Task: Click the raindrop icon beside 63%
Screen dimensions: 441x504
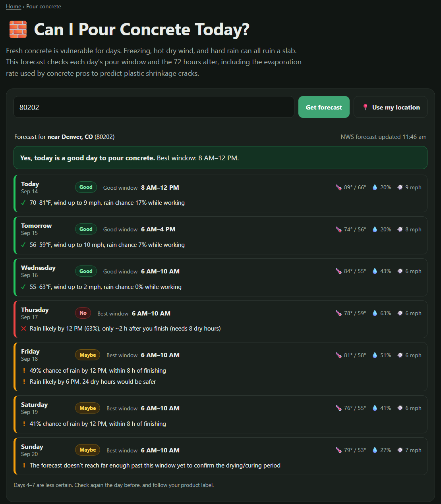Action: [x=375, y=313]
